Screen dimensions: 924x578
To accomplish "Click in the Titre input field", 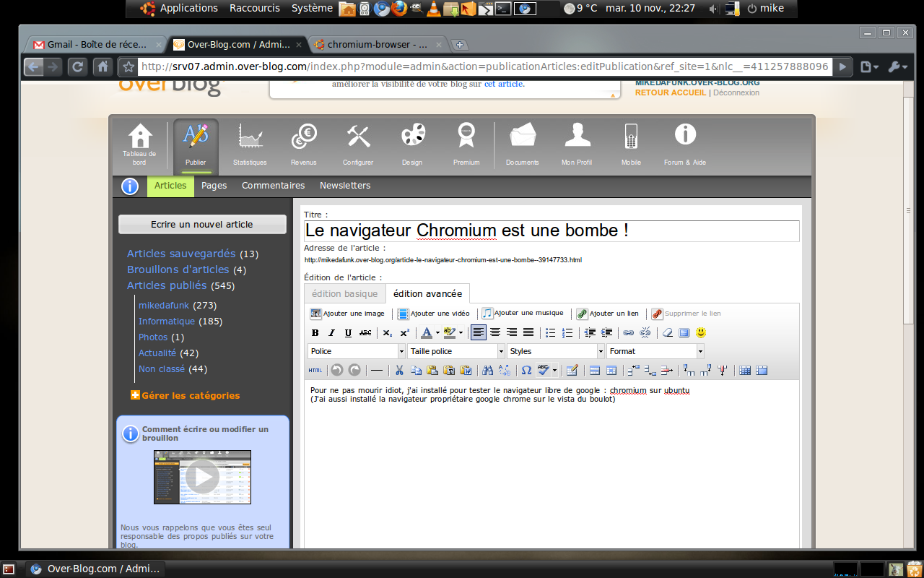I will pos(552,230).
